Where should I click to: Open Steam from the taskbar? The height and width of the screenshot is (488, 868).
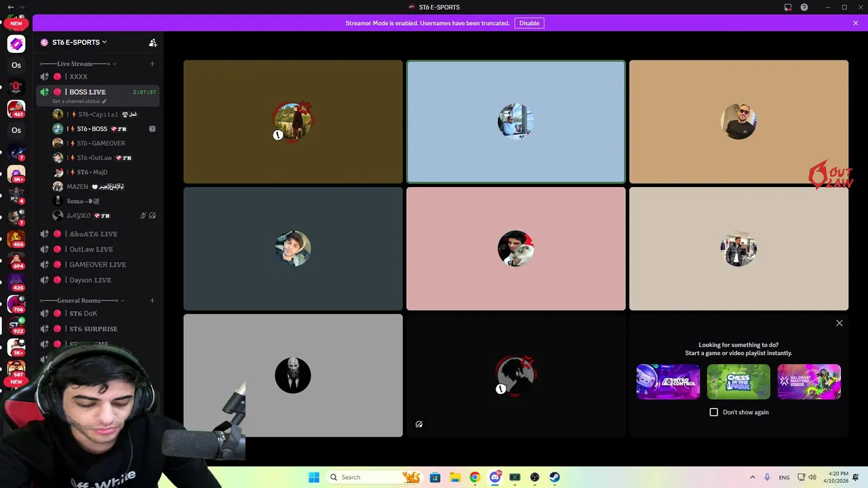[x=555, y=477]
